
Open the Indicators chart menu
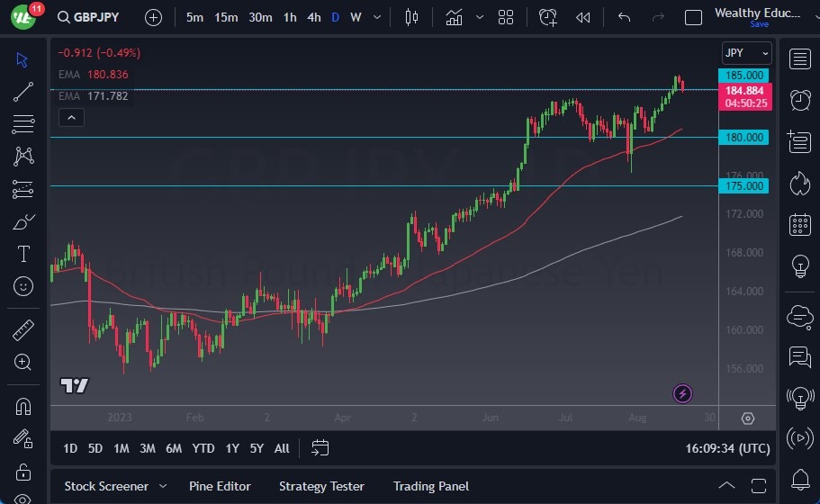[x=454, y=17]
